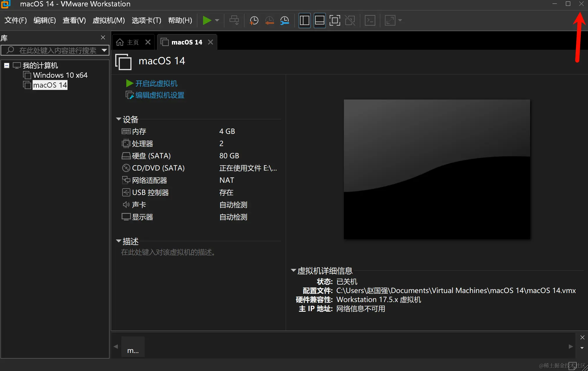588x371 pixels.
Task: Open the Snapshot Manager
Action: [x=285, y=20]
